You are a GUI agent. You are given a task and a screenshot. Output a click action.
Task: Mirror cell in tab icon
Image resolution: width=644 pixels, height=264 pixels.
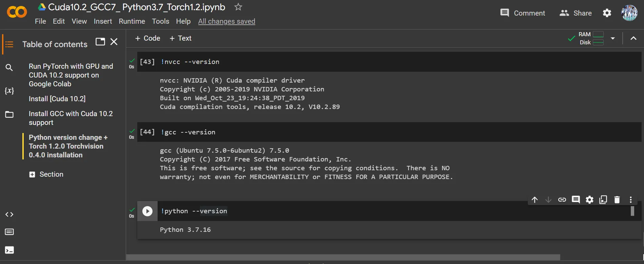tap(603, 200)
